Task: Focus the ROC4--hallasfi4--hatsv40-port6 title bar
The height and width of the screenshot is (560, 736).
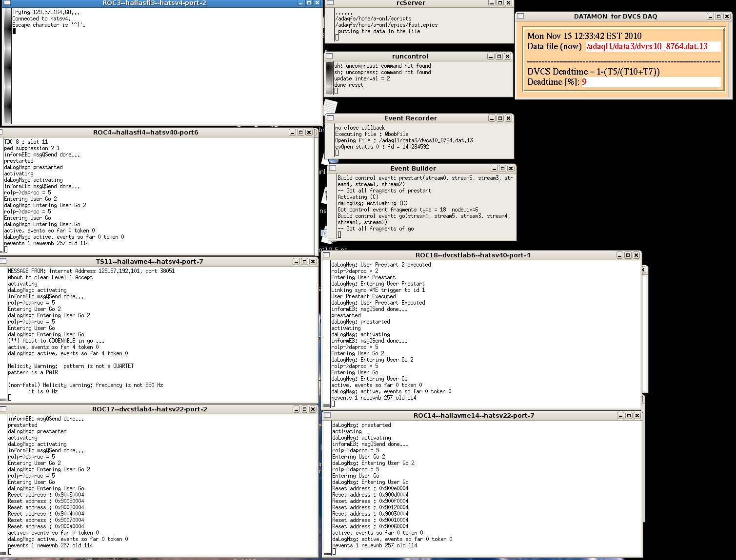Action: coord(145,132)
